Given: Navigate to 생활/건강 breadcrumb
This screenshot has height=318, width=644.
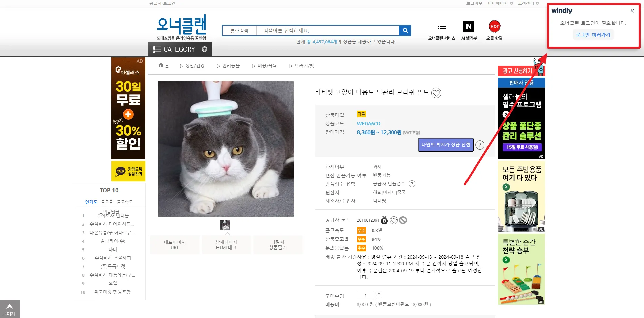Looking at the screenshot, I should (x=195, y=66).
